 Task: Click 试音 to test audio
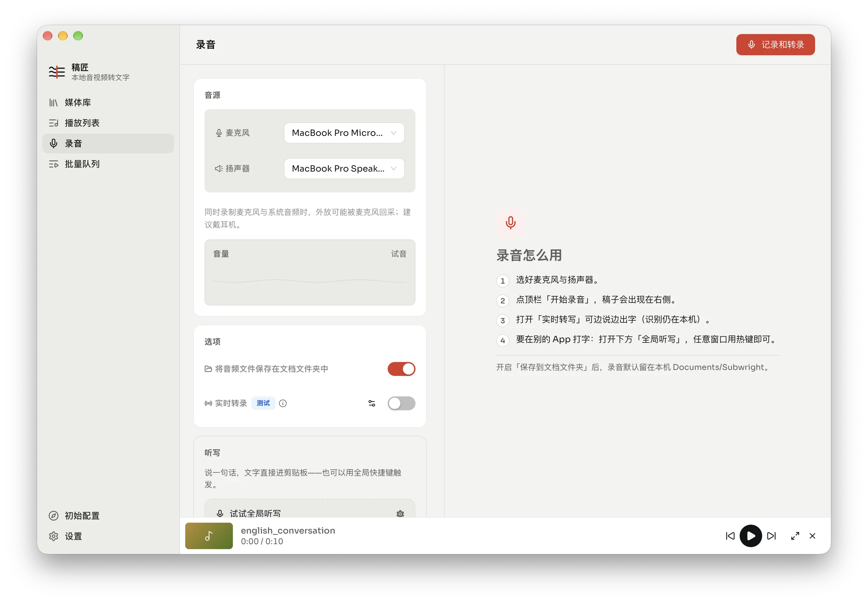(x=399, y=254)
